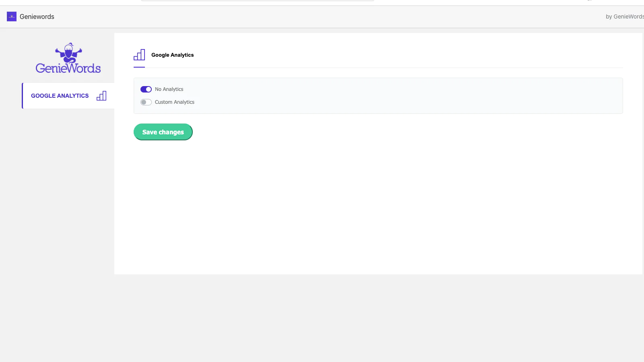Click the Geniewords app icon in header
644x362 pixels.
pos(12,16)
